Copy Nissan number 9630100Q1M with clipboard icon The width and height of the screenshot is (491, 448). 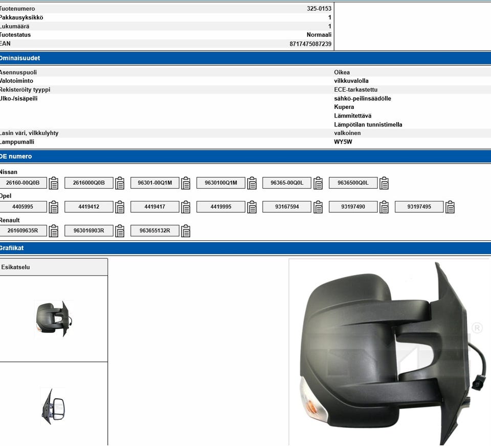(252, 183)
